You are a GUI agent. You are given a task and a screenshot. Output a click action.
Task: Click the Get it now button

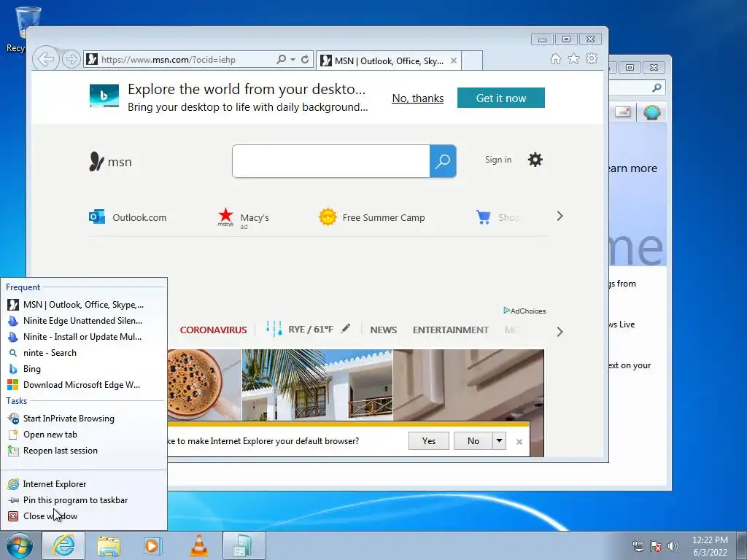tap(500, 98)
